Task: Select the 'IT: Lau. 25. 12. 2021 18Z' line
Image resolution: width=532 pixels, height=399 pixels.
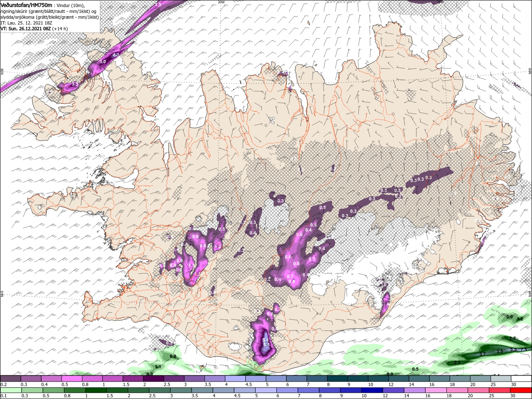Action: (x=26, y=23)
